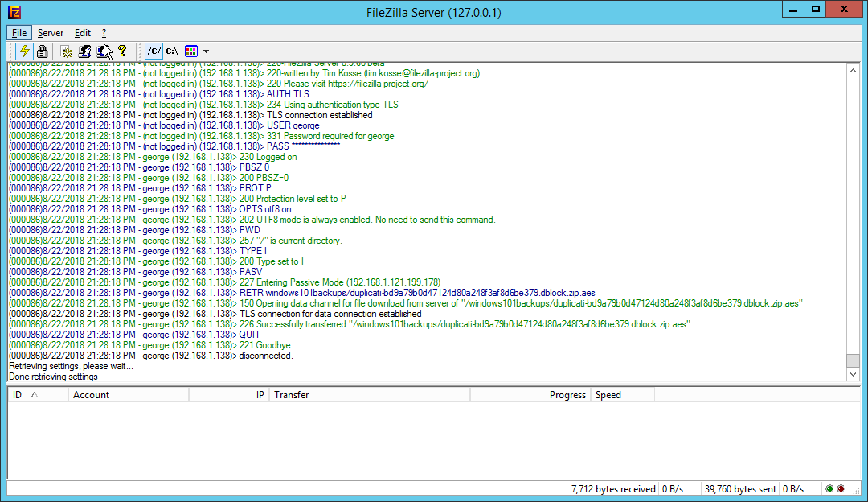Viewport: 868px width, 502px height.
Task: Click the FileZilla app icon in title bar
Action: (x=14, y=11)
